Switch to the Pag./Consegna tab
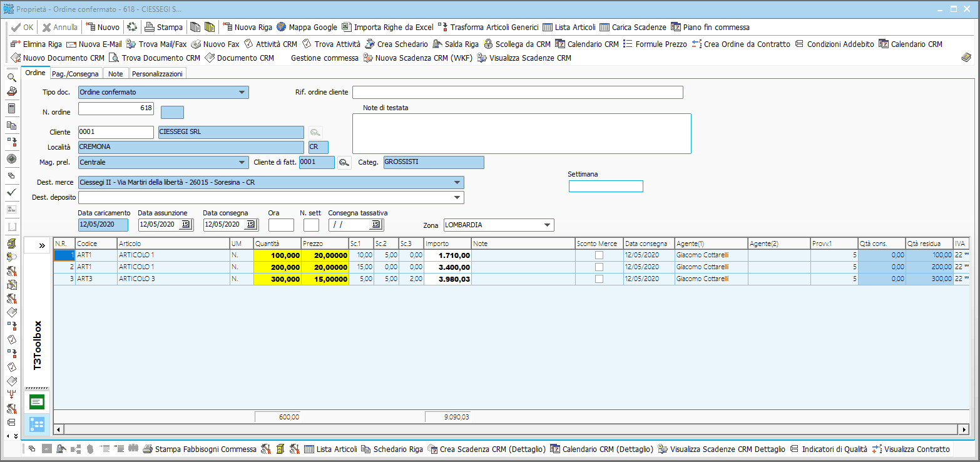Image resolution: width=980 pixels, height=462 pixels. (75, 74)
